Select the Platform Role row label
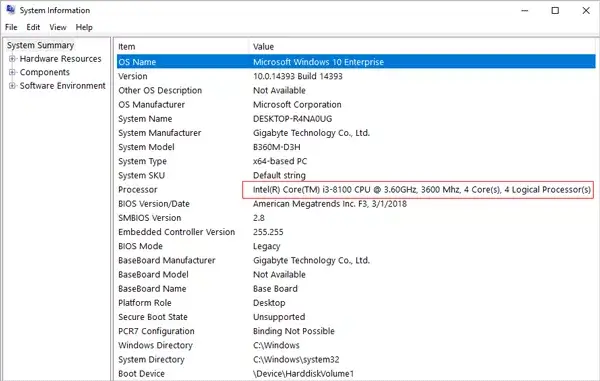The height and width of the screenshot is (381, 600). pos(145,303)
